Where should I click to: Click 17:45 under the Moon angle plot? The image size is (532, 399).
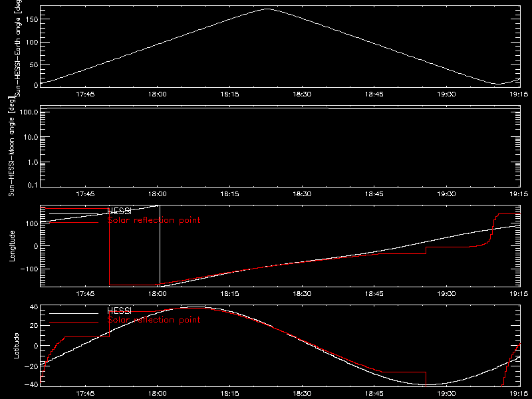click(x=85, y=194)
